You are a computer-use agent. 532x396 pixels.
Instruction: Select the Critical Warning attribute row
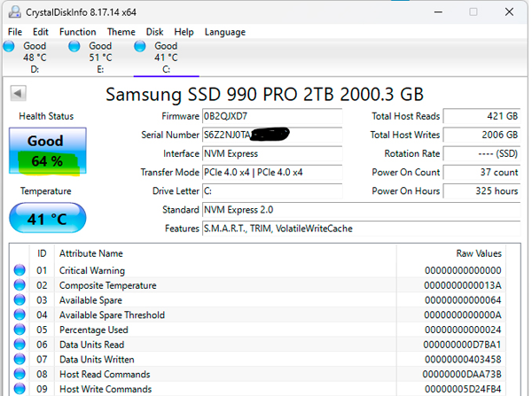pyautogui.click(x=258, y=270)
